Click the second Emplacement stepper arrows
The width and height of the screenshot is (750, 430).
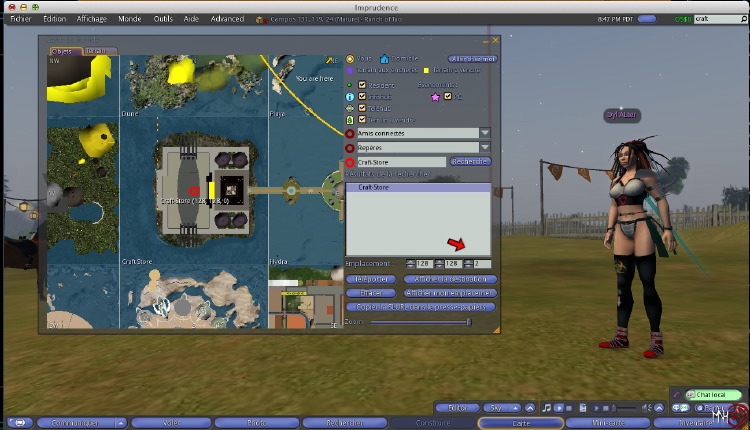pyautogui.click(x=439, y=264)
